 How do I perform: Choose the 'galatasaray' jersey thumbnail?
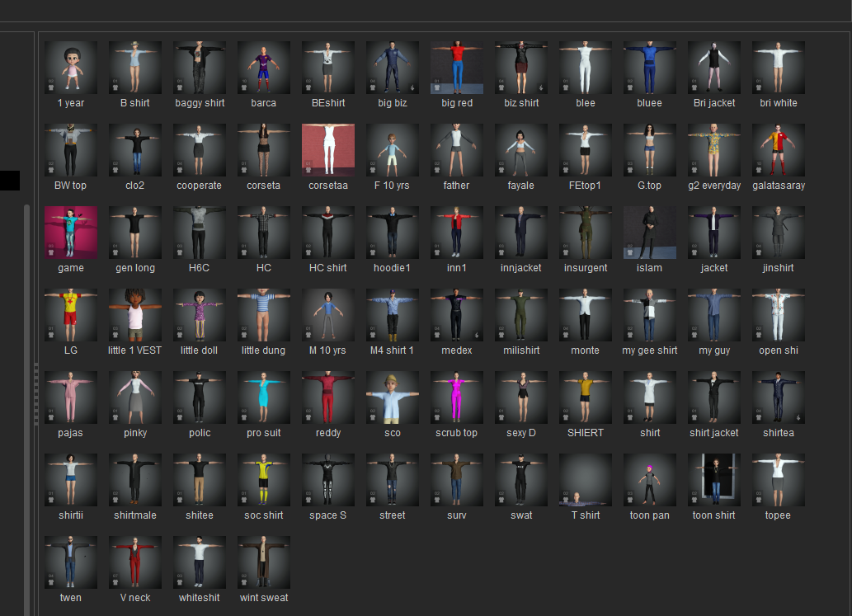tap(778, 150)
